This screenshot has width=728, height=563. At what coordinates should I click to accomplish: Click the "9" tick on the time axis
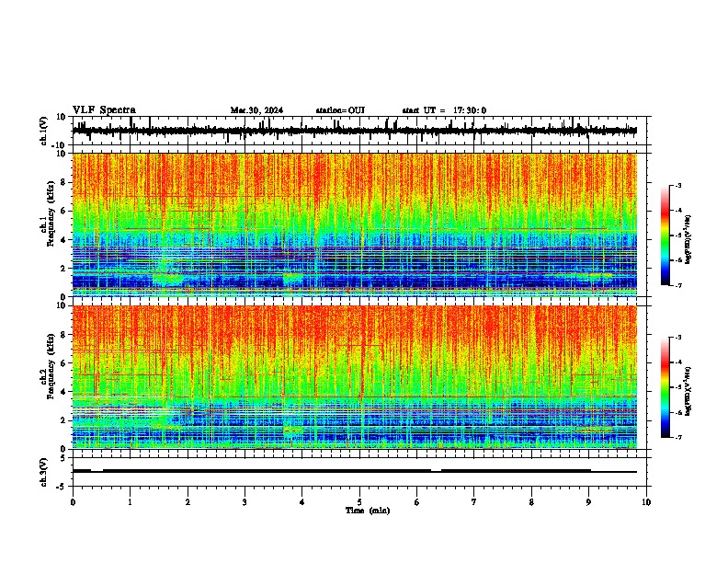point(588,502)
